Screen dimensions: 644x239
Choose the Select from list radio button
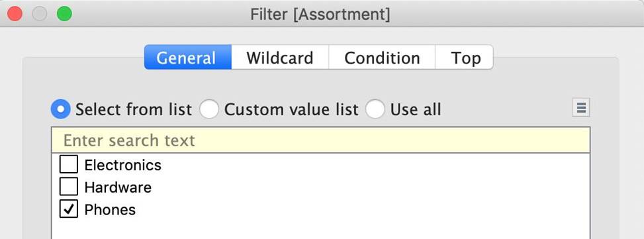click(60, 109)
